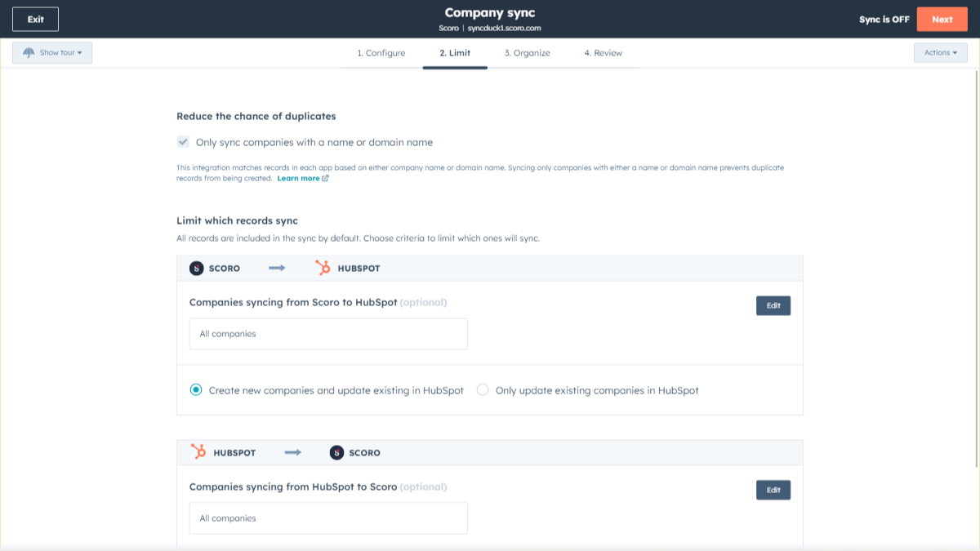Click HubSpot sprocket icon in HubSpot to Scoro header

pos(198,452)
